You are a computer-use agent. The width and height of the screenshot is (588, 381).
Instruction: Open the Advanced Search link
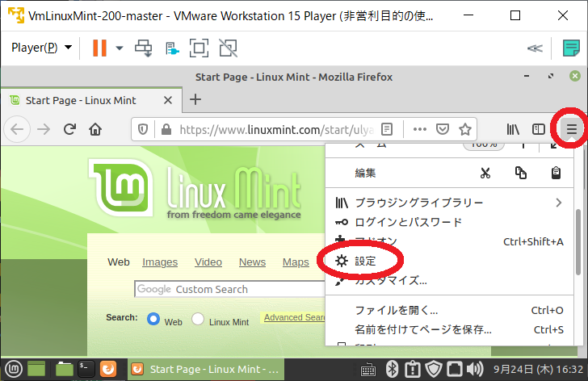coord(294,318)
